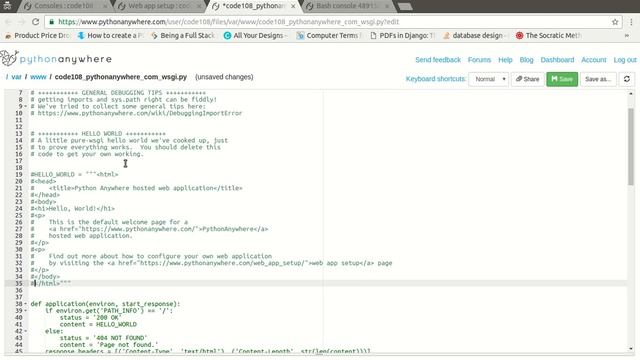Click the reload file icon button next to Save as
Image resolution: width=640 pixels, height=360 pixels.
pos(627,79)
